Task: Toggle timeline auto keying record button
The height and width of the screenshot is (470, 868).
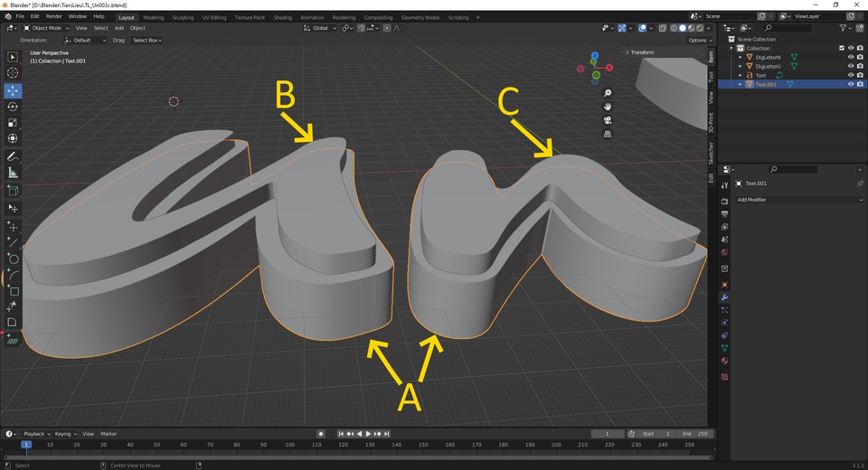Action: pyautogui.click(x=320, y=434)
